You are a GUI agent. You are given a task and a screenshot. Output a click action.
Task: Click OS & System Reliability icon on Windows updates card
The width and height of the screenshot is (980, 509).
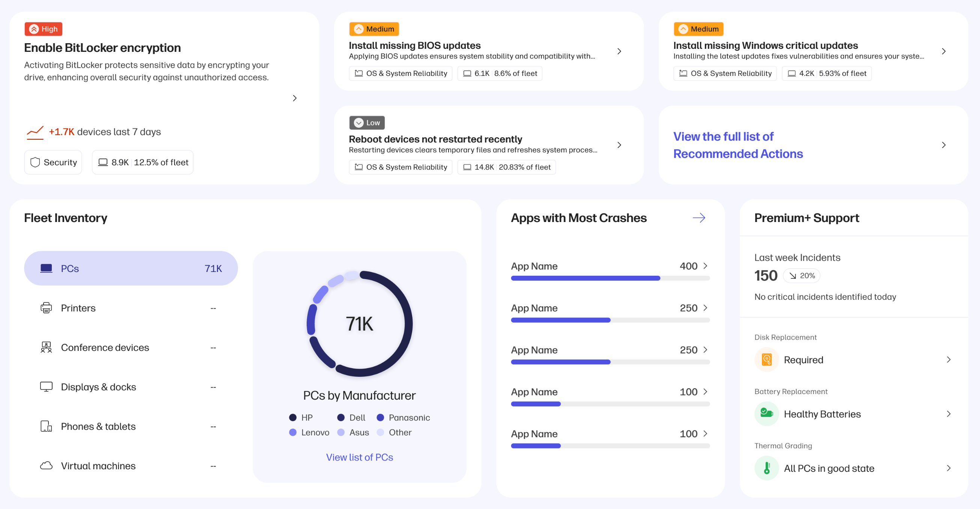point(683,73)
